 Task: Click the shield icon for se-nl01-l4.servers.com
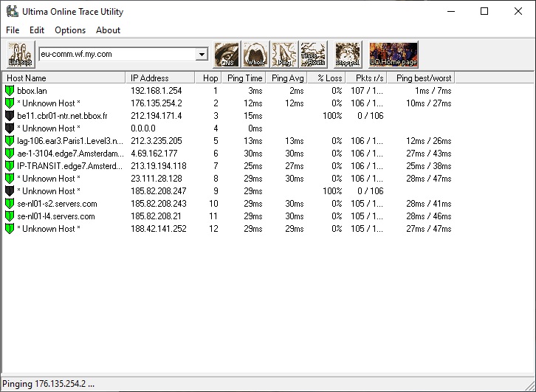10,216
